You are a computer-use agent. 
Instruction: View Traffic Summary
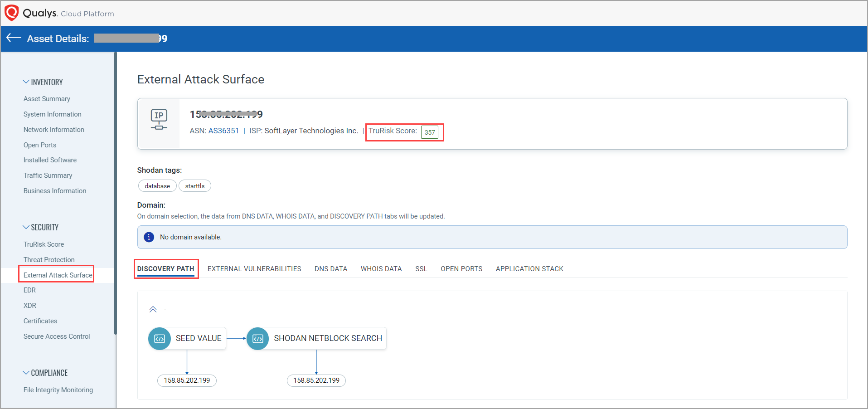pyautogui.click(x=48, y=175)
